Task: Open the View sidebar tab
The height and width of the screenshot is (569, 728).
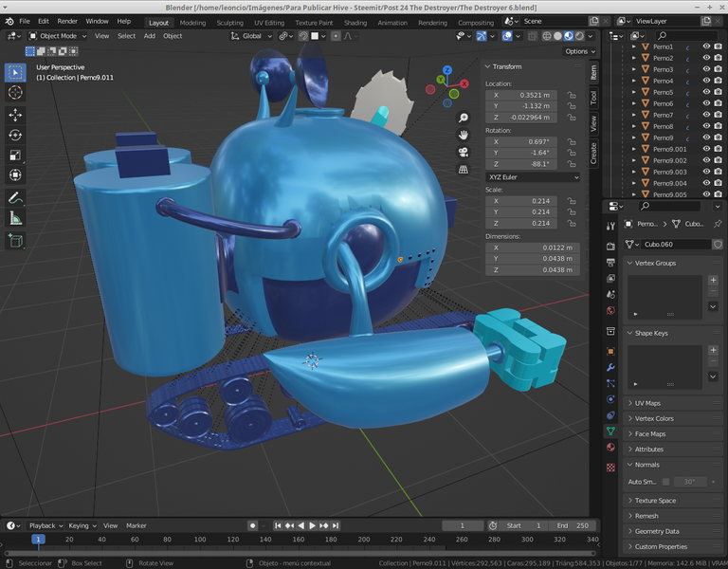Action: coord(593,123)
